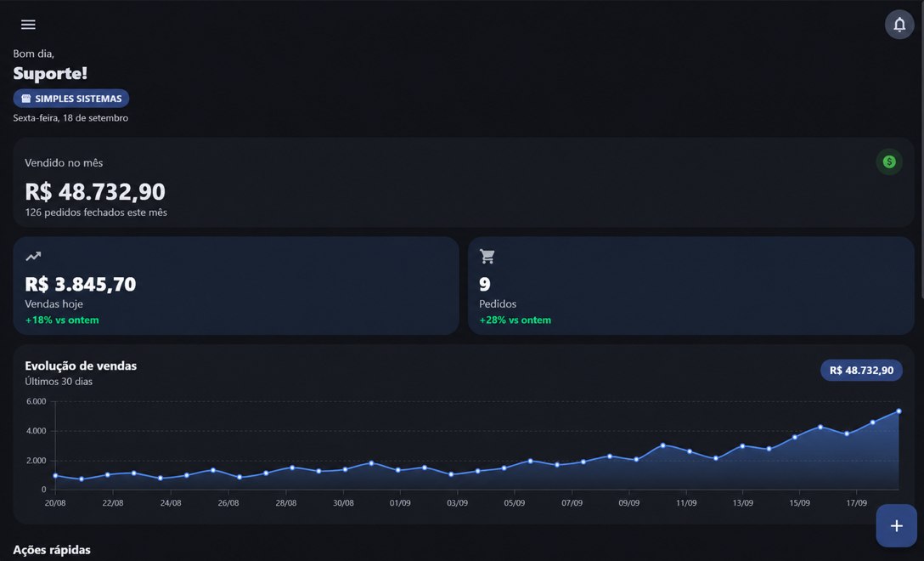Screen dimensions: 924x561
Task: Open the notifications bell
Action: pyautogui.click(x=899, y=24)
